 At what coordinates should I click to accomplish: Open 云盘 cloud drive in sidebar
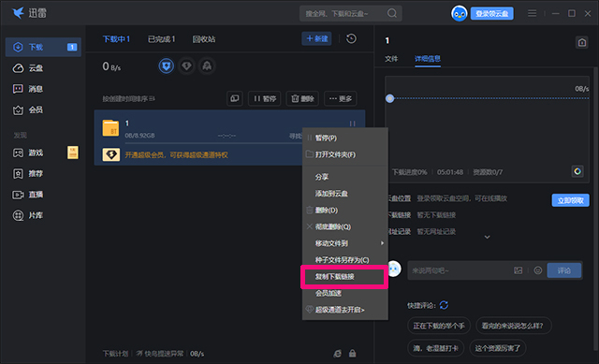28,68
